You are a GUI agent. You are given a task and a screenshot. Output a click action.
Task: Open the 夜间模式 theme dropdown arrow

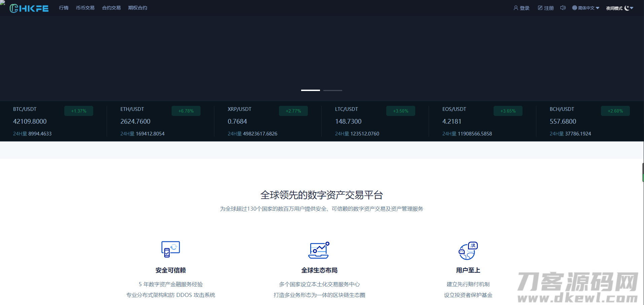[632, 8]
